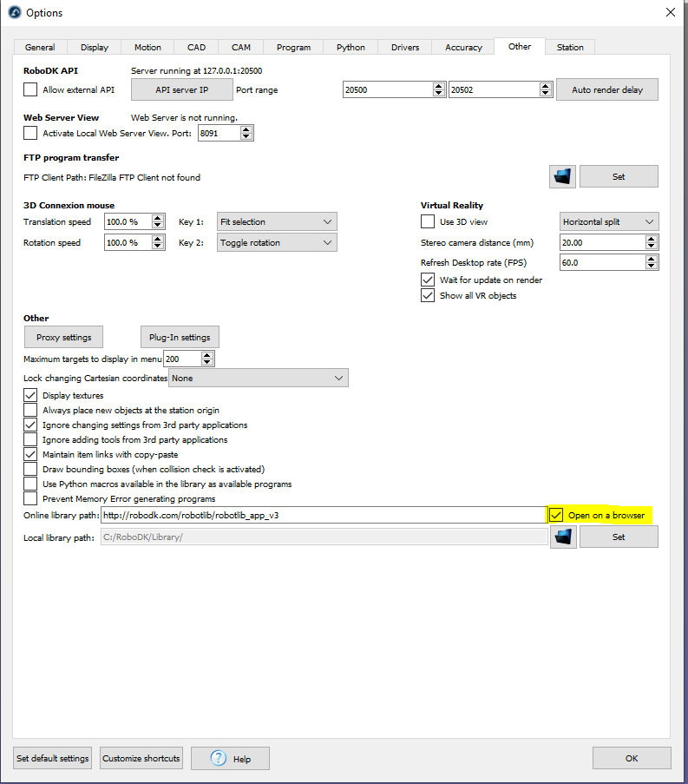Switch to the Python tab
This screenshot has height=784, width=688.
click(x=351, y=47)
